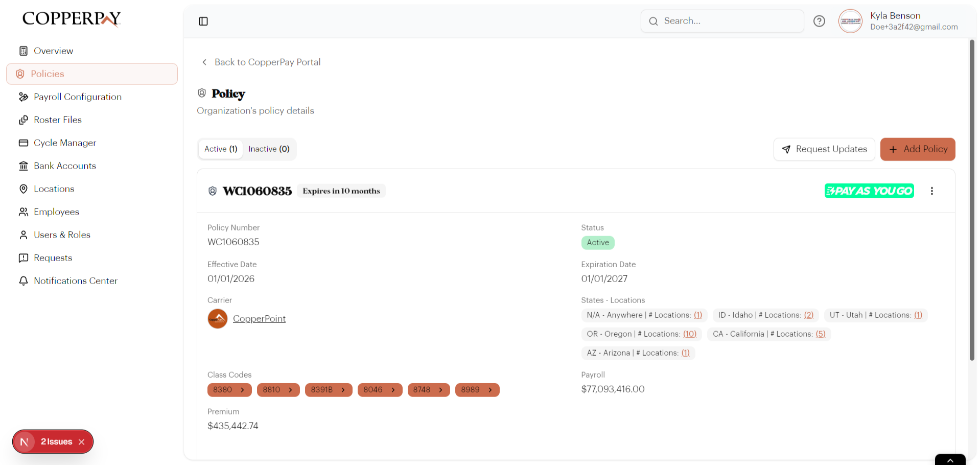Select the Active (1) tab
This screenshot has height=465, width=980.
(x=221, y=149)
